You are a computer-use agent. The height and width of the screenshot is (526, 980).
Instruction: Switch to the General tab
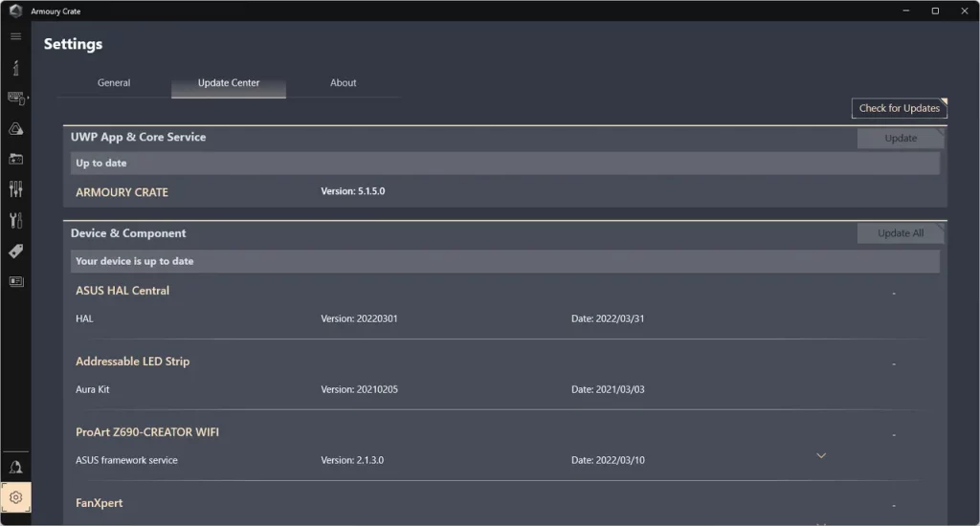[x=114, y=82]
